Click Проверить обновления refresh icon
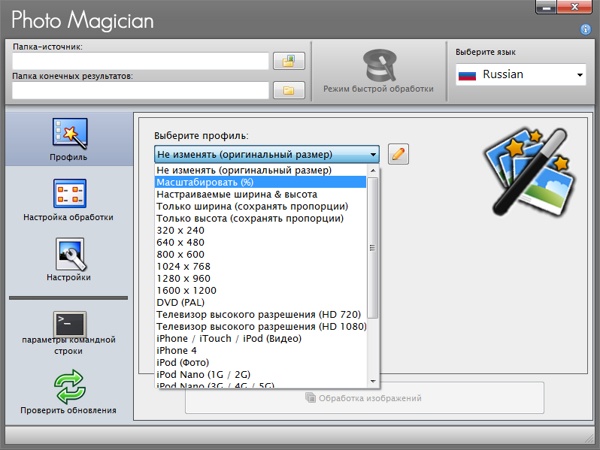Screen dimensions: 600x450 coord(69,385)
